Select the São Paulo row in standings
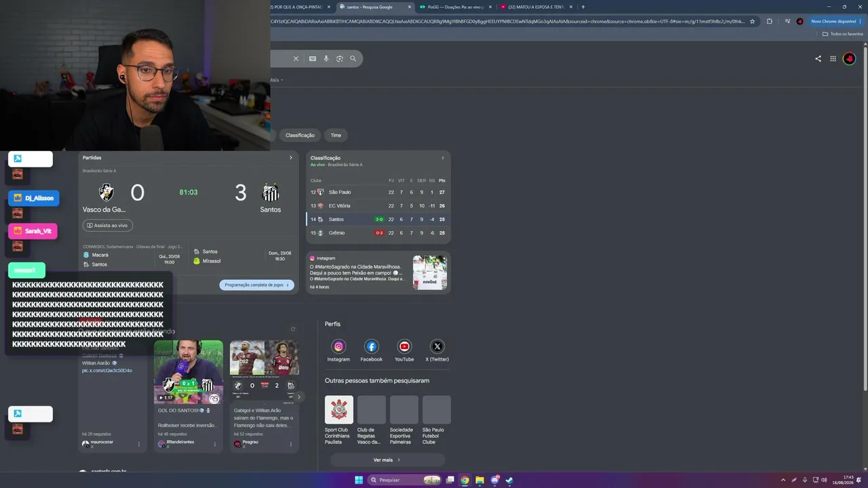The height and width of the screenshot is (488, 868). 378,192
